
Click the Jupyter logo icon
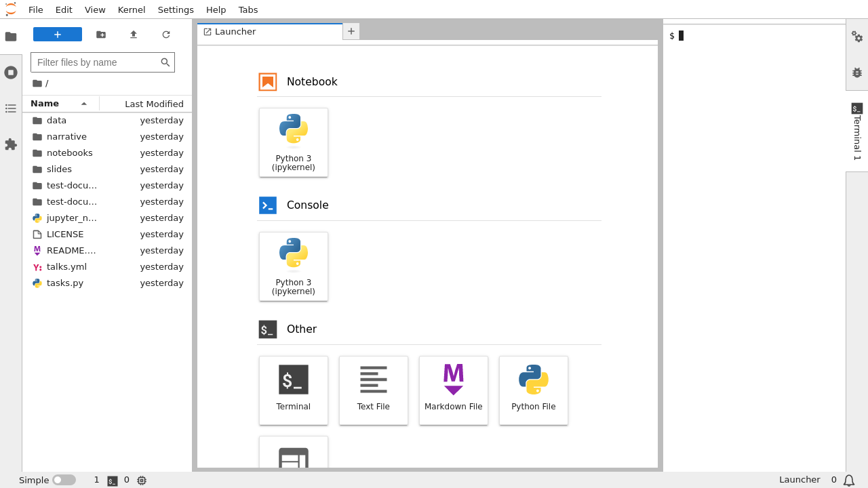coord(11,9)
